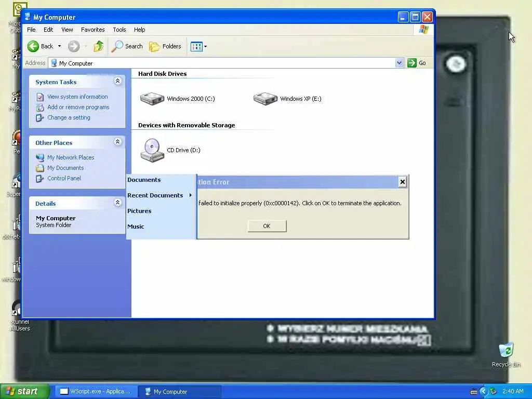The width and height of the screenshot is (532, 399).
Task: Select the Windows XP (E:) drive icon
Action: click(265, 99)
